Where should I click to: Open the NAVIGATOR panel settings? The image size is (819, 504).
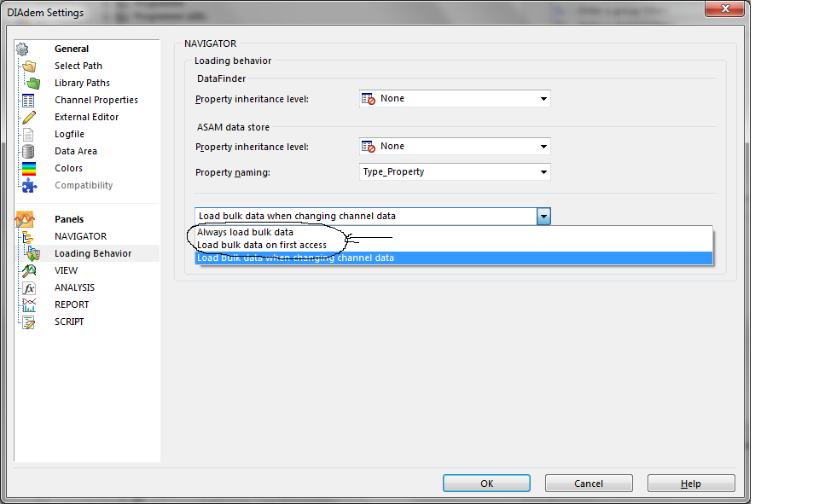pyautogui.click(x=80, y=236)
